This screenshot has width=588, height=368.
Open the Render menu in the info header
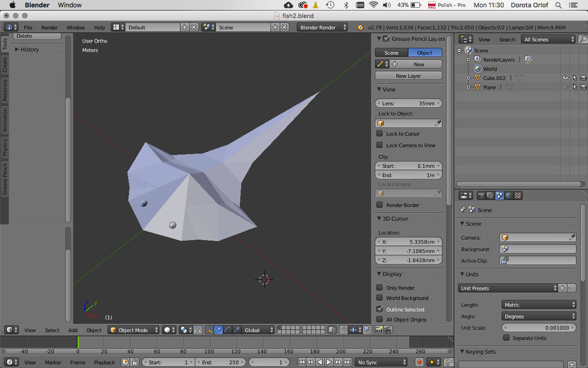pyautogui.click(x=49, y=27)
